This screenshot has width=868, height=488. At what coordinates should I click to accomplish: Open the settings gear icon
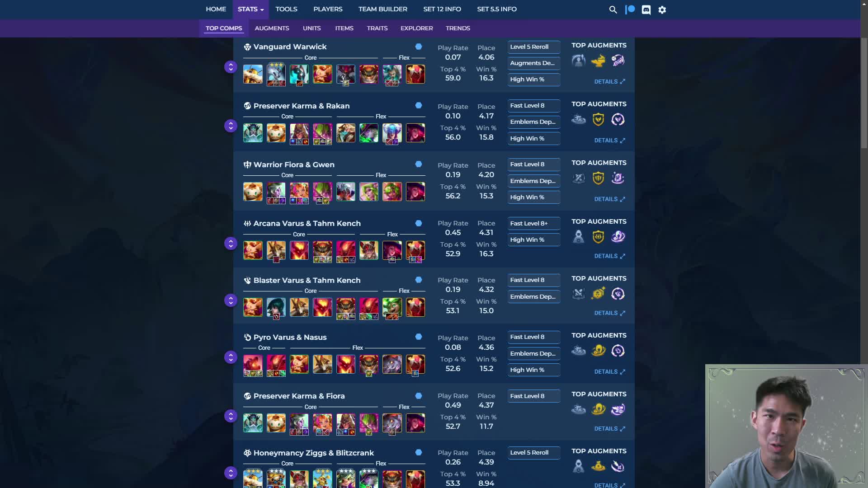(x=662, y=9)
